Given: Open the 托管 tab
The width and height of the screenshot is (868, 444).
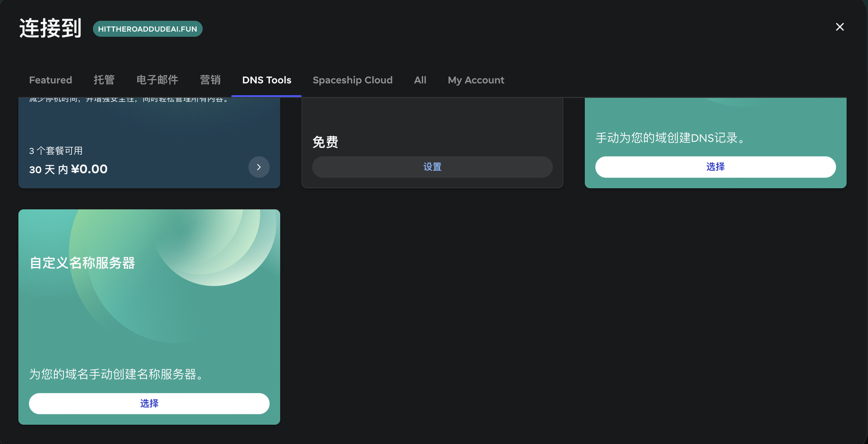Looking at the screenshot, I should point(104,80).
